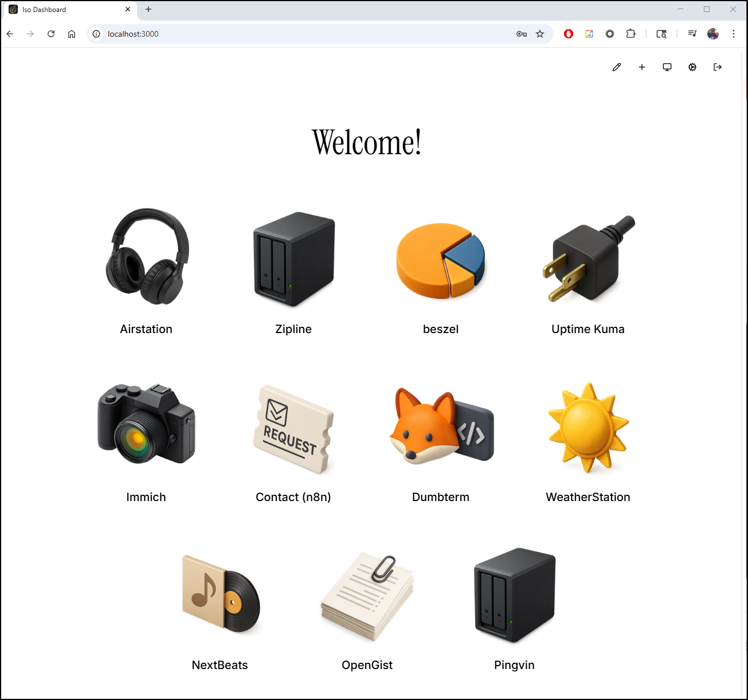The height and width of the screenshot is (700, 748).
Task: Open the Zipline NAS server icon
Action: 294,259
